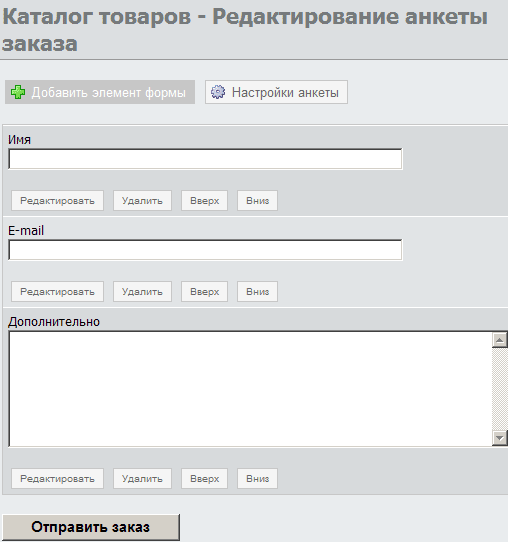Delete the E-mail field with Удалить
This screenshot has width=508, height=542.
tap(142, 291)
